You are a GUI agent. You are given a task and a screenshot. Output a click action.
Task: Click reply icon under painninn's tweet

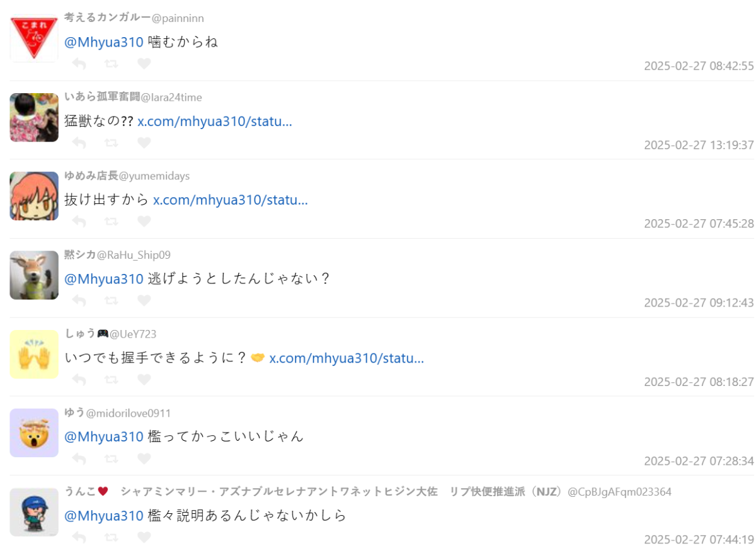click(x=79, y=64)
